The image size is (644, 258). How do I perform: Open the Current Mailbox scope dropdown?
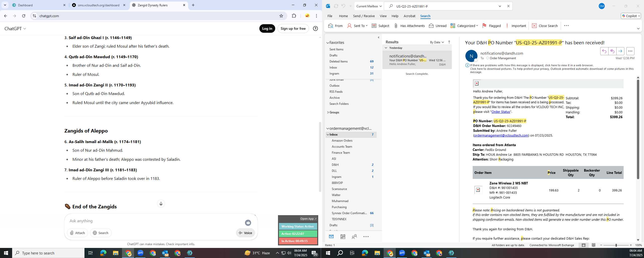coord(369,6)
